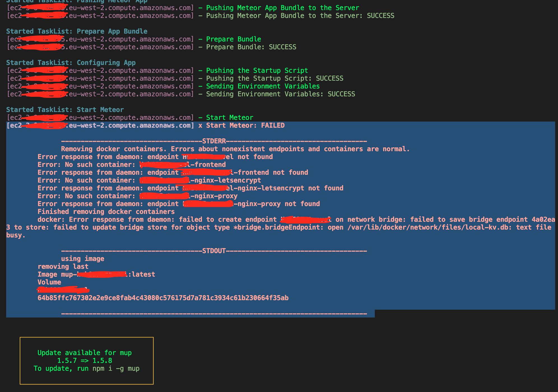
Task: Click the STDERR section header
Action: [x=214, y=141]
